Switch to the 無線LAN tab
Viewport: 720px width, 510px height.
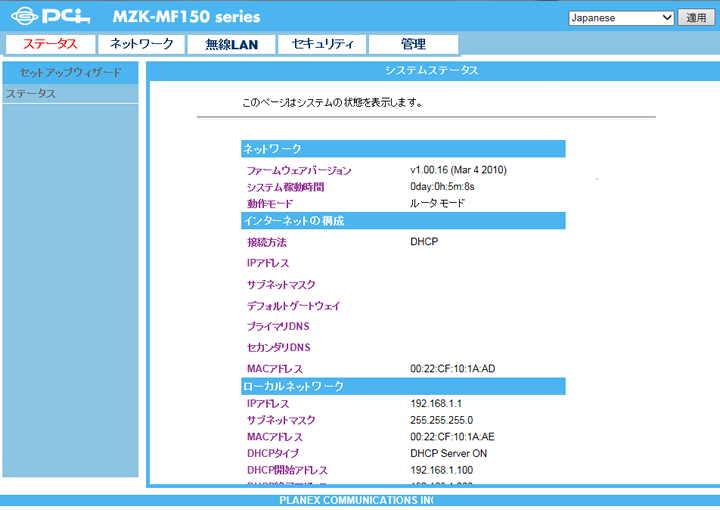[231, 44]
